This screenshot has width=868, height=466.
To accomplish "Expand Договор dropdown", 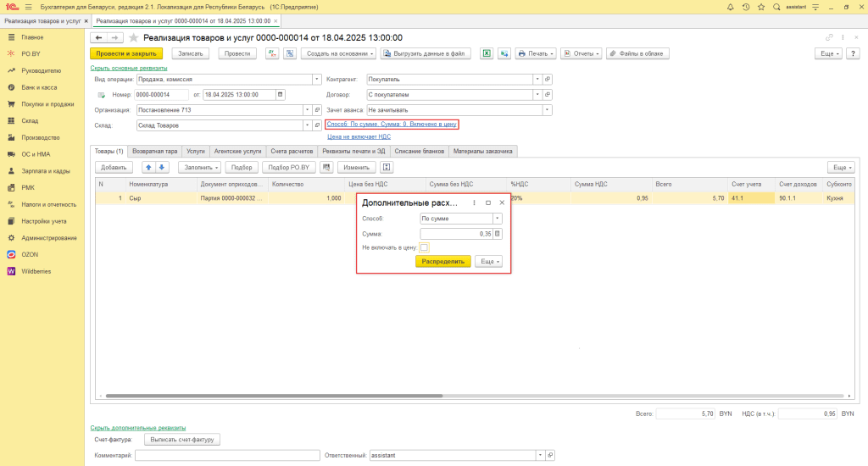I will (x=537, y=95).
